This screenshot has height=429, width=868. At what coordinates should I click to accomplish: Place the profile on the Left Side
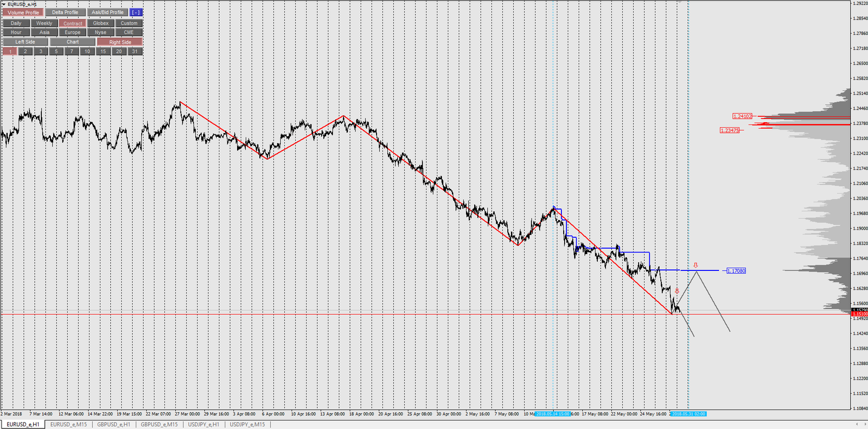tap(25, 42)
